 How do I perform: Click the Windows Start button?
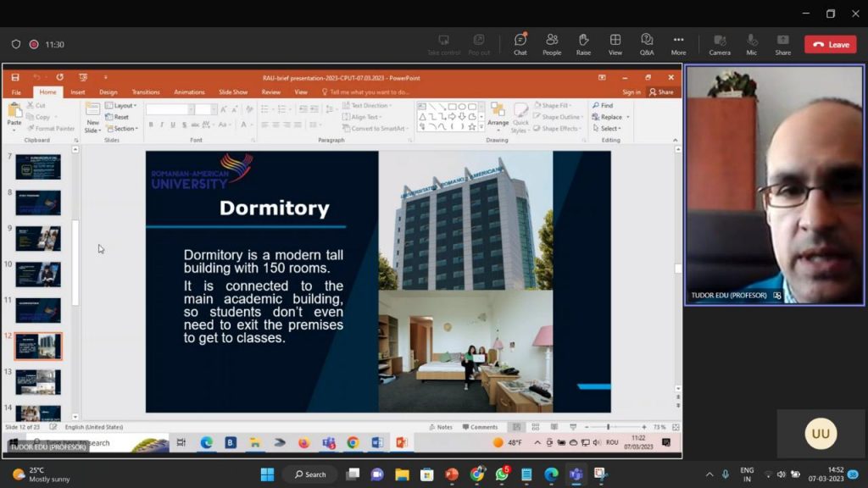267,474
